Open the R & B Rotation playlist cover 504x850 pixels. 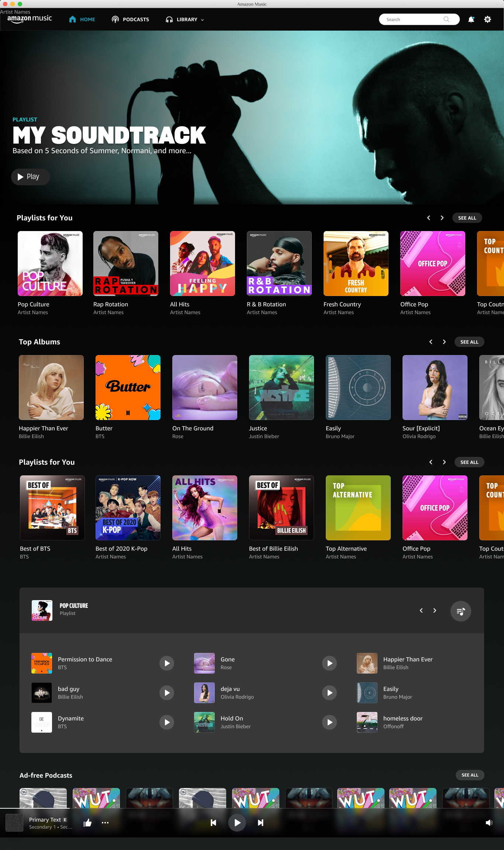click(279, 264)
